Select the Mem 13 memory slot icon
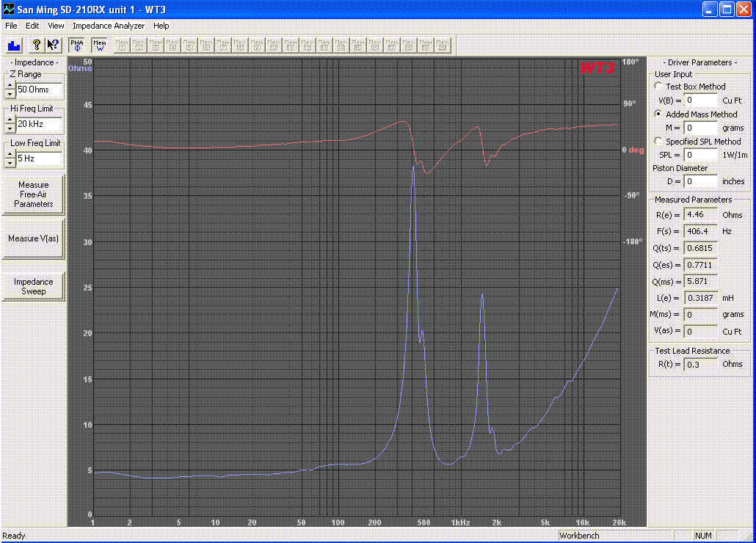The height and width of the screenshot is (543, 756). coord(324,45)
